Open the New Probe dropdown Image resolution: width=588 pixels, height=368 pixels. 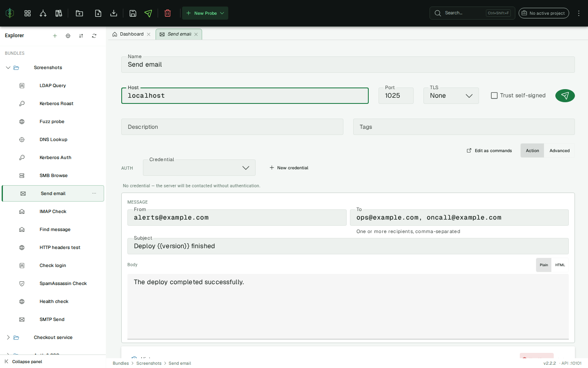tap(205, 13)
